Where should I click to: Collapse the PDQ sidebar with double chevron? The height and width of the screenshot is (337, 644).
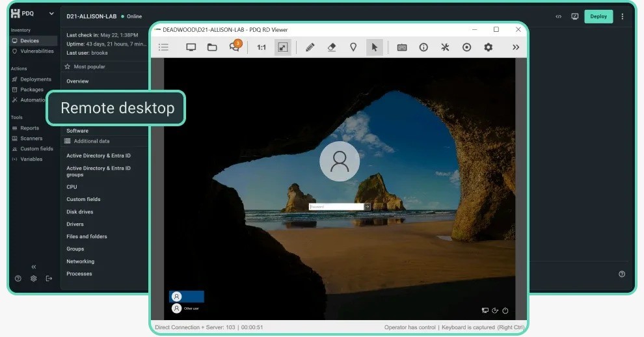click(x=34, y=267)
